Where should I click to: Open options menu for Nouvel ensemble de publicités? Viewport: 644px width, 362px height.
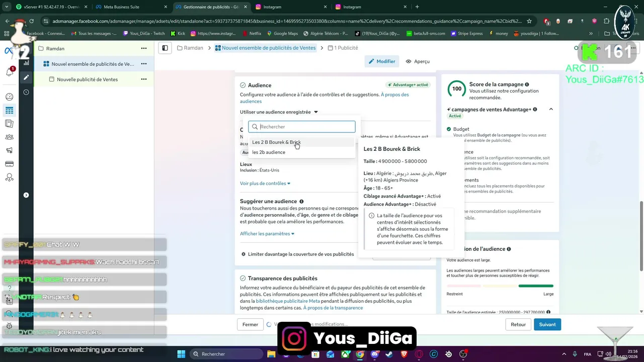point(144,64)
